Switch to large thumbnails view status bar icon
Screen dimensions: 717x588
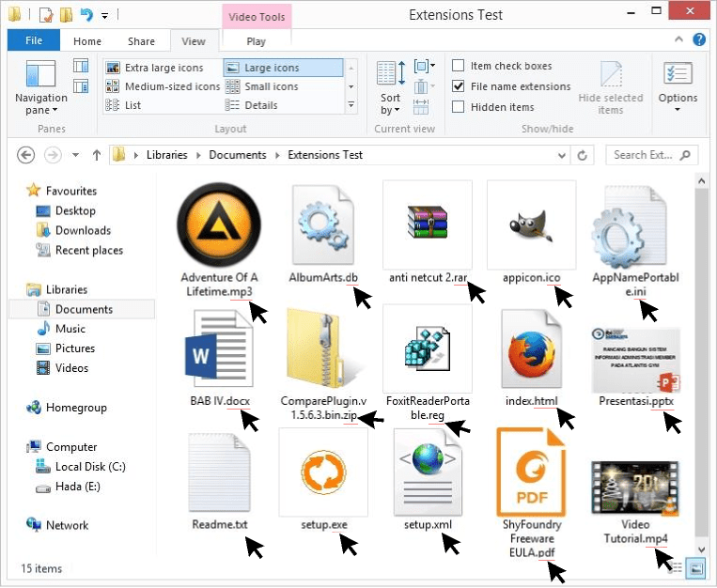click(x=696, y=568)
